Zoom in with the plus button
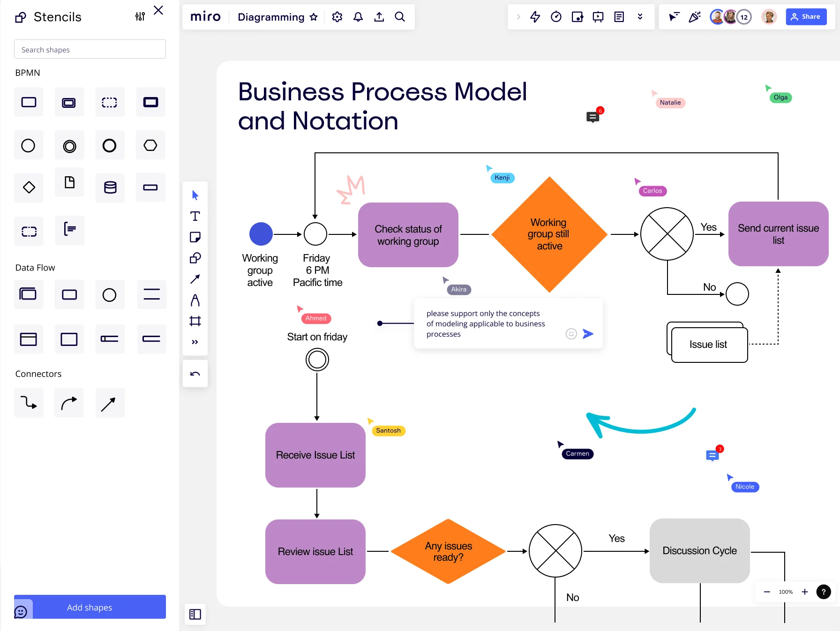The height and width of the screenshot is (631, 840). (805, 592)
